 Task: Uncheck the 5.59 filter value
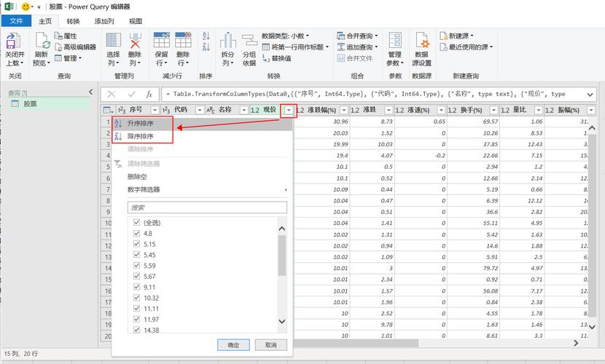pyautogui.click(x=136, y=266)
